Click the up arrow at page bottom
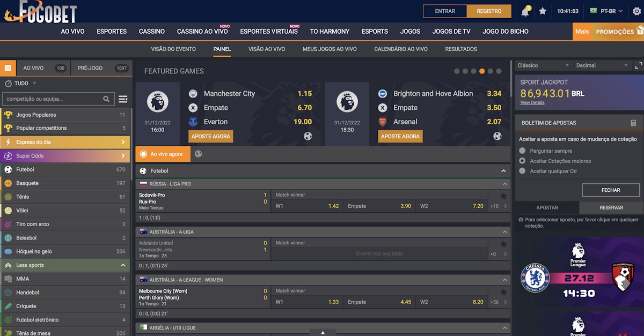The height and width of the screenshot is (336, 644). click(323, 333)
